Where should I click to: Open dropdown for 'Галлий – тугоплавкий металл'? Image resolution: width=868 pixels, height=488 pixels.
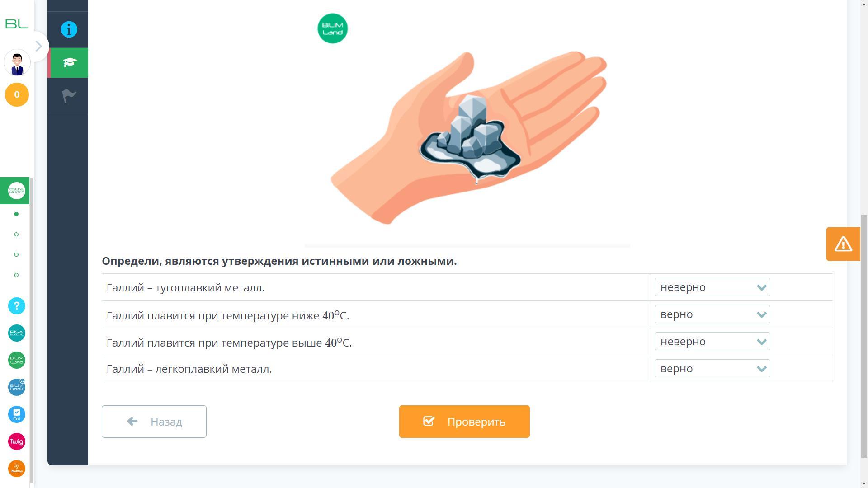point(712,287)
